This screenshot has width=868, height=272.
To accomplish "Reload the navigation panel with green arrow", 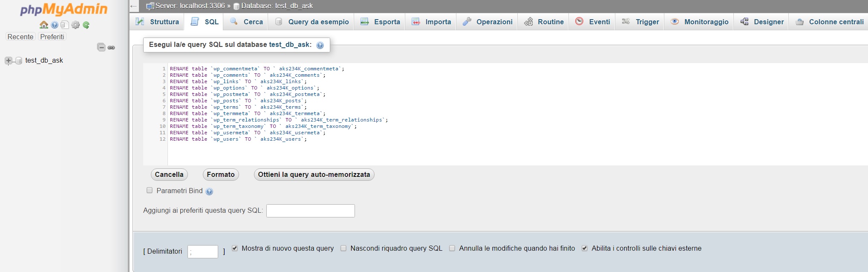I will coord(86,25).
